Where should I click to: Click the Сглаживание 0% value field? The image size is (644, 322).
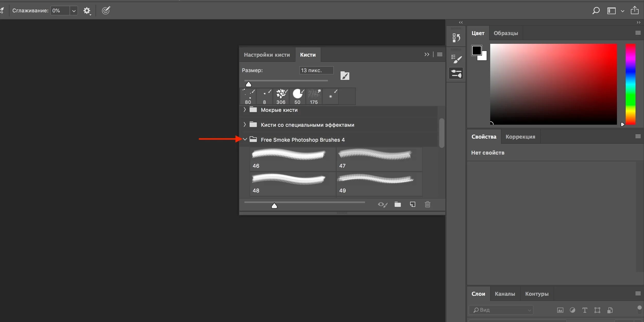click(60, 11)
